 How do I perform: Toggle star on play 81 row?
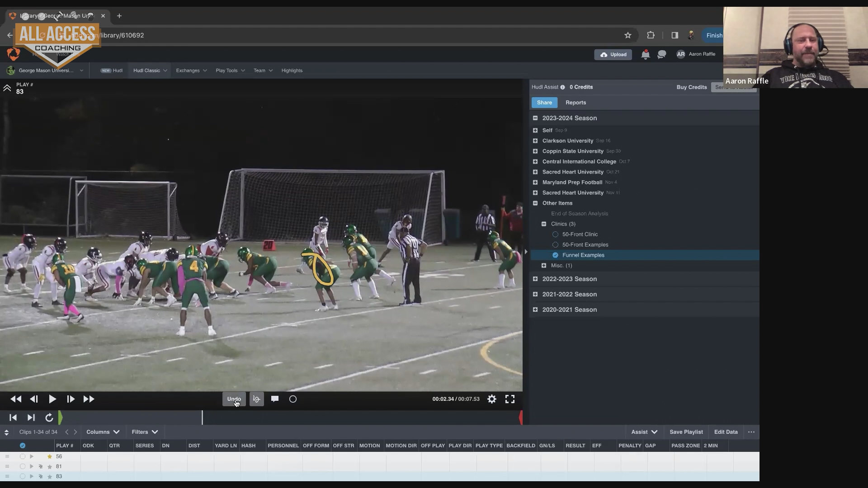click(50, 467)
